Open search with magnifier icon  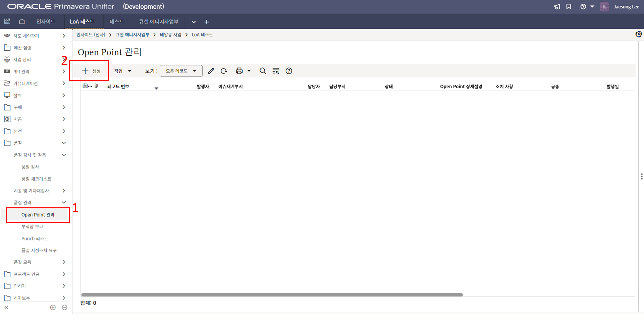click(x=263, y=71)
